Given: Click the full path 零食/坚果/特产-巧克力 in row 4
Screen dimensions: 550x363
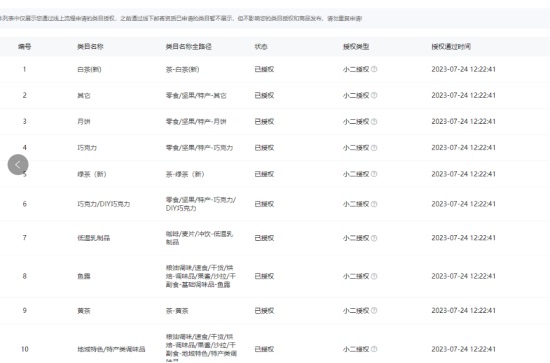Looking at the screenshot, I should 199,148.
